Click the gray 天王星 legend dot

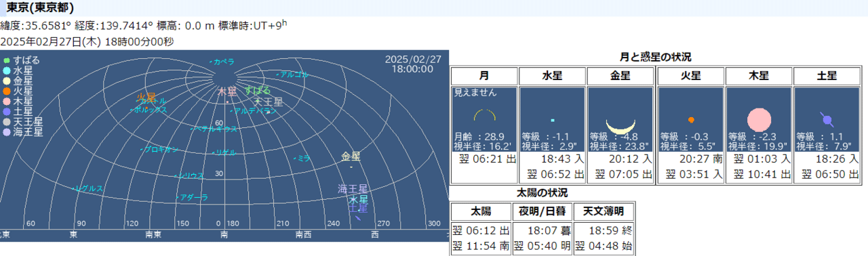click(7, 122)
